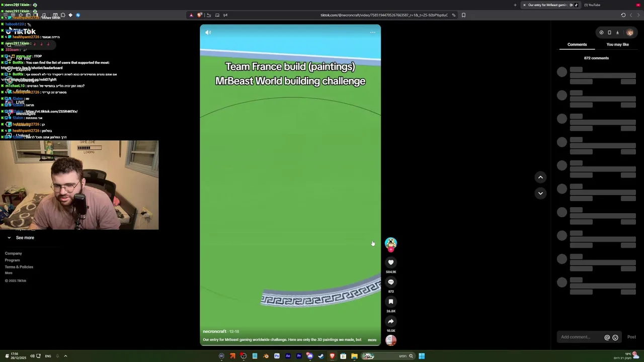644x362 pixels.
Task: Open the spinning music disc sound
Action: click(391, 340)
